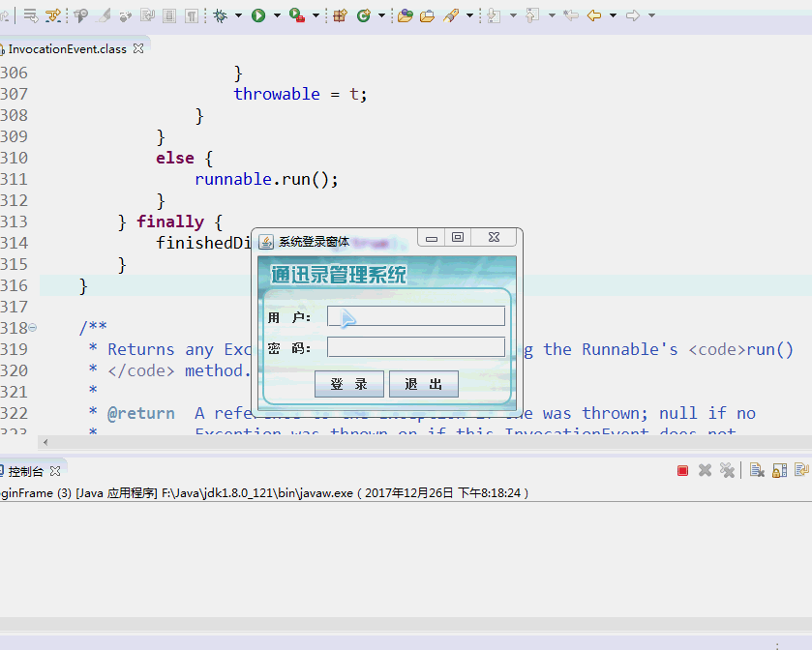Screen dimensions: 812x650
Task: Click the Drop to Frame toolbar icon
Action: tap(31, 16)
